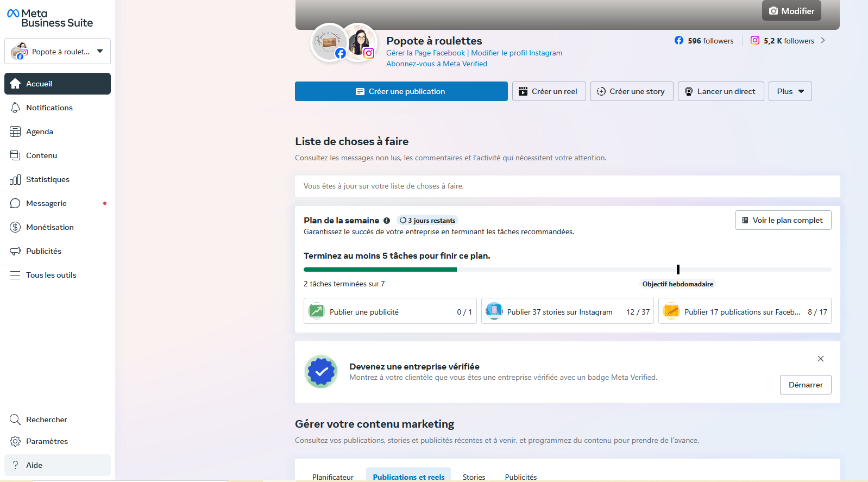Open Tous les outils
Viewport: 868px width, 482px height.
pos(58,275)
